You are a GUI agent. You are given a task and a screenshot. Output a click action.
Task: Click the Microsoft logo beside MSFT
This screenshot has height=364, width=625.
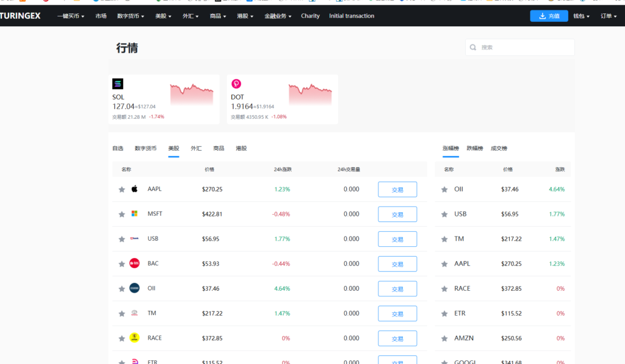coord(134,214)
